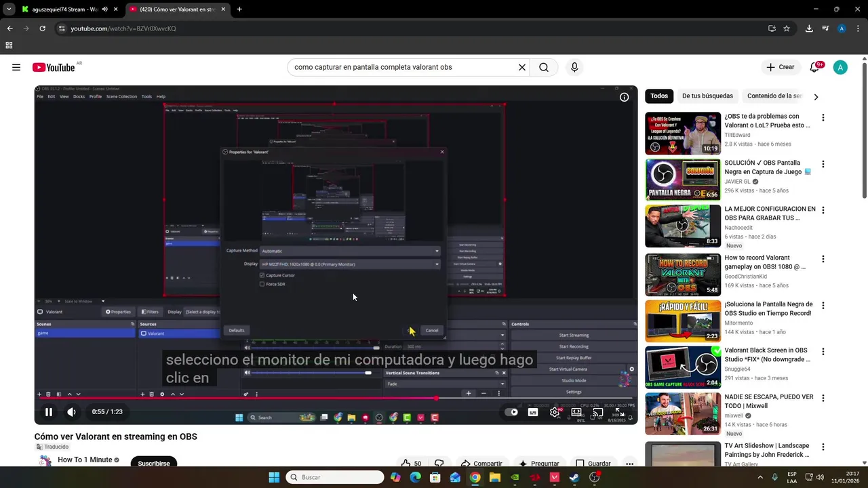
Task: Open OBS Studio from the taskbar
Action: coord(595,477)
